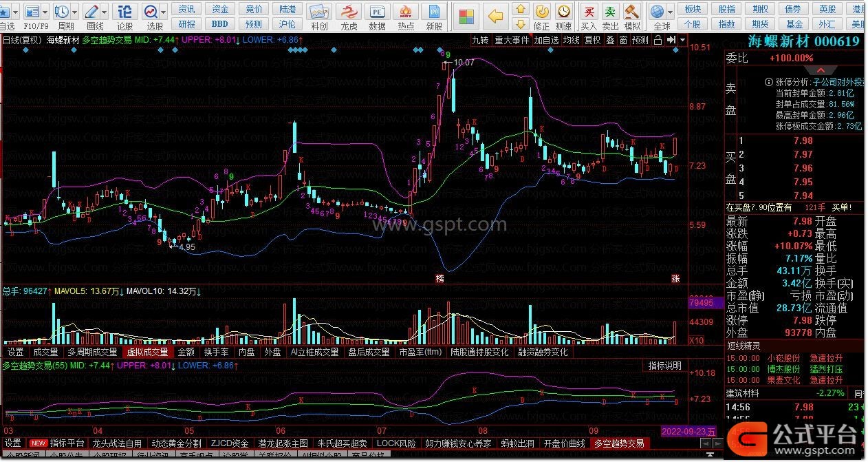The image size is (868, 462).
Task: Click the 基金 funds button
Action: click(x=794, y=23)
